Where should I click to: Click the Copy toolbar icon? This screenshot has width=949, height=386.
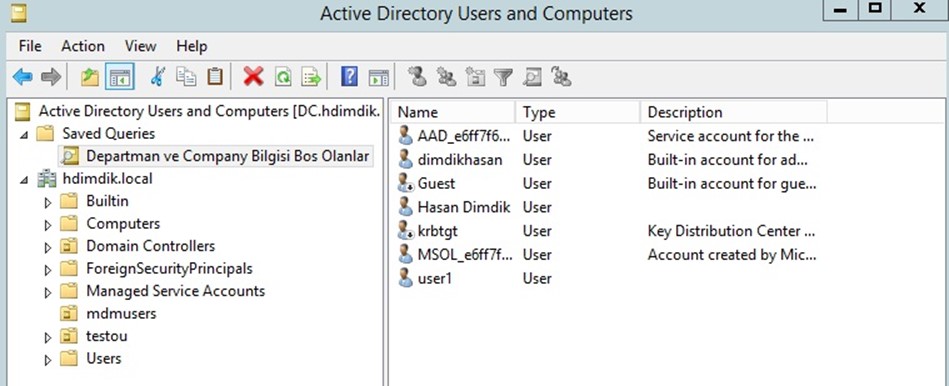[186, 77]
